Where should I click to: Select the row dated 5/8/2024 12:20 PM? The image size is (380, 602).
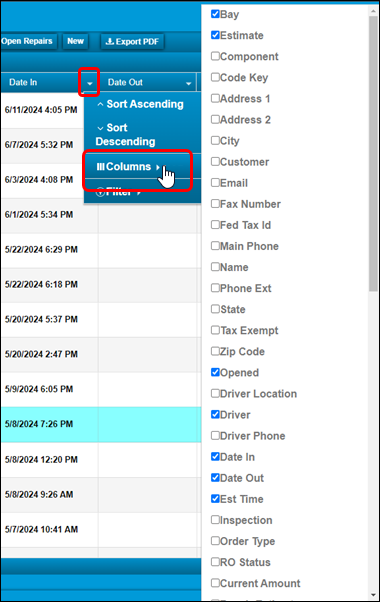[101, 460]
